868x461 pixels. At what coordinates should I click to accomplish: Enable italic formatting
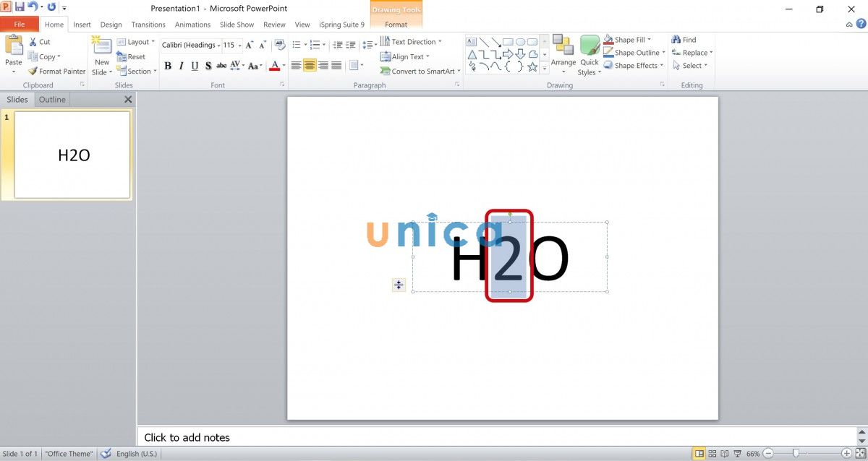[181, 66]
